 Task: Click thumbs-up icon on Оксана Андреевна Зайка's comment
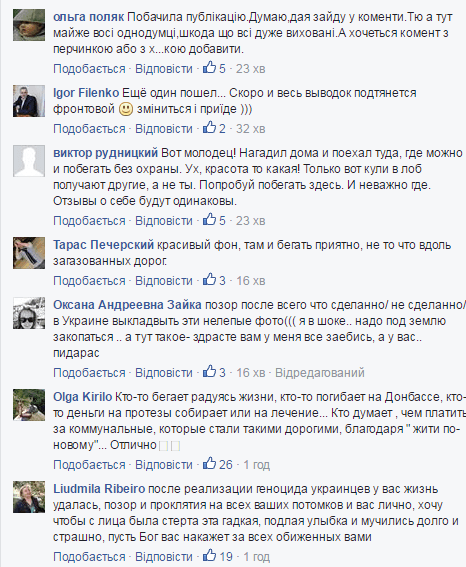(209, 371)
